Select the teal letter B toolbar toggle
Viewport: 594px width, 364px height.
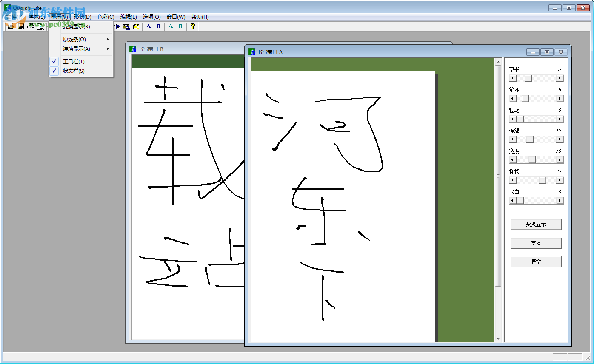click(180, 26)
